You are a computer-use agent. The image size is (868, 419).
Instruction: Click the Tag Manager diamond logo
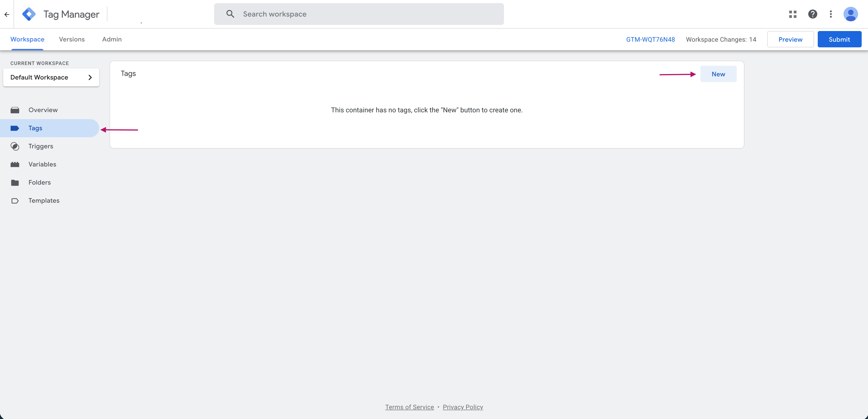(29, 14)
